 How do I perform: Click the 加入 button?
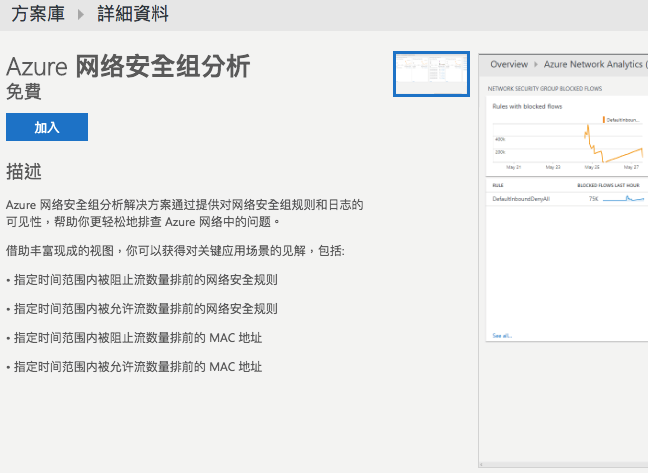(x=47, y=127)
